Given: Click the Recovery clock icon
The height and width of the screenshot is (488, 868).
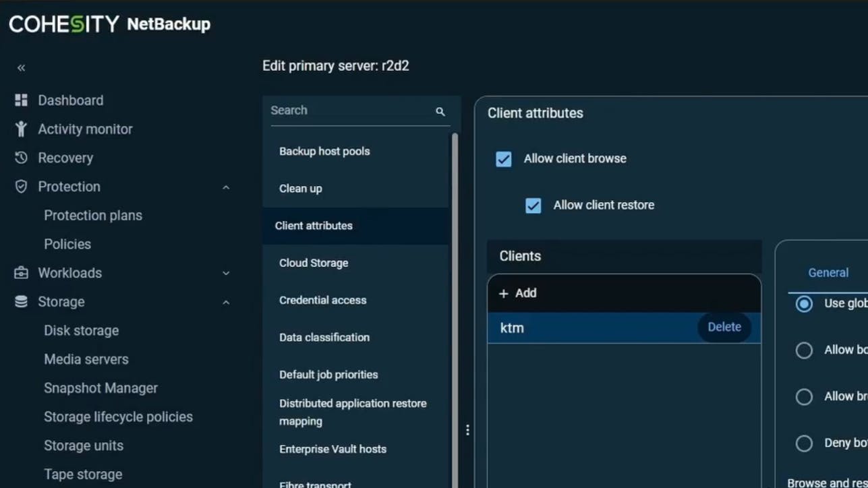Looking at the screenshot, I should (x=21, y=158).
